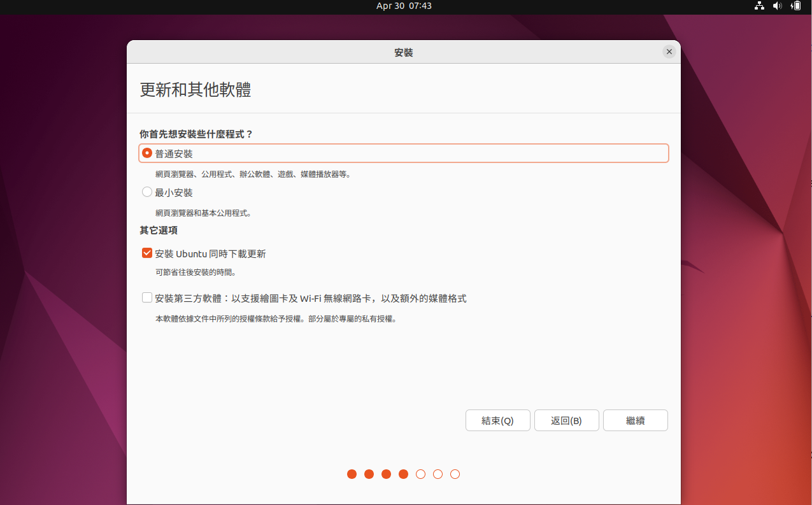Click description starting 網頁瀏覽器、公用程式、辦公軟體
Screen dimensions: 812x505
253,174
